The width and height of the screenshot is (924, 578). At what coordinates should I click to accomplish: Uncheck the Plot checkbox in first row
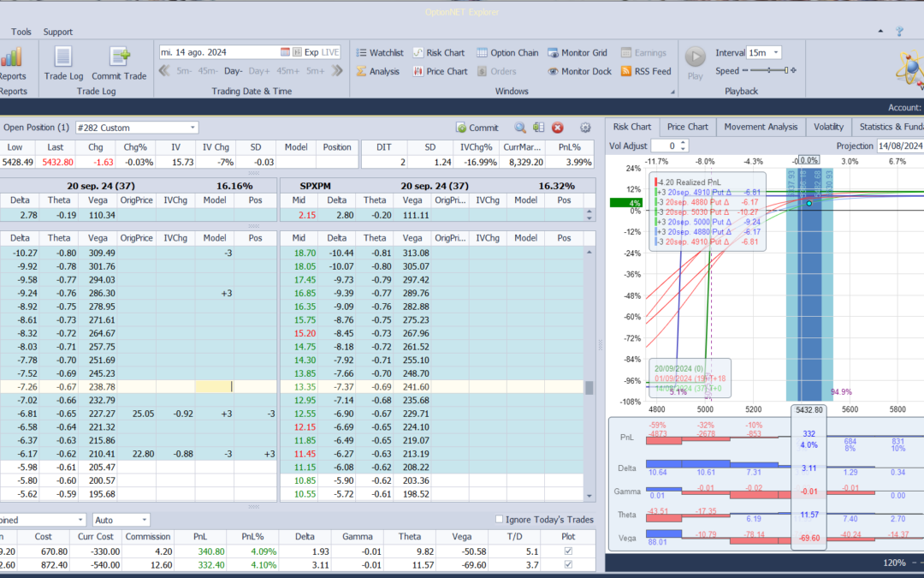(x=568, y=551)
